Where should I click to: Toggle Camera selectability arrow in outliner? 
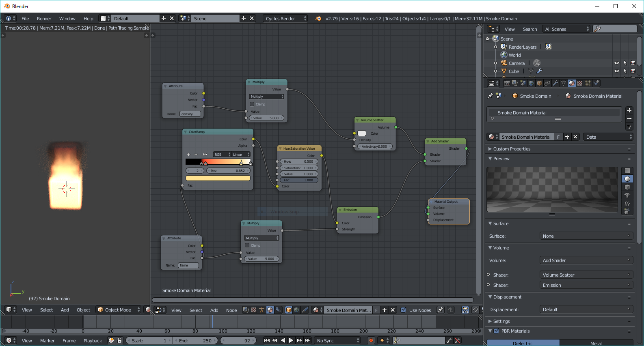(625, 63)
